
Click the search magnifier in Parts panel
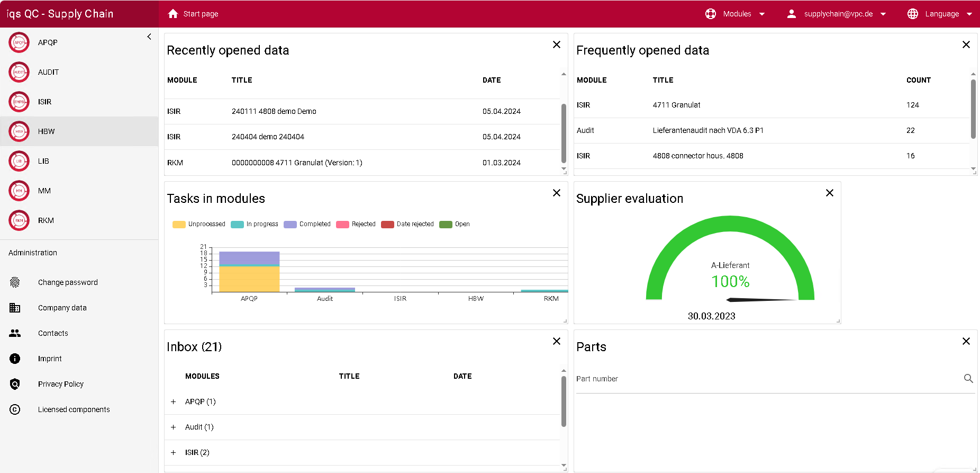[968, 379]
